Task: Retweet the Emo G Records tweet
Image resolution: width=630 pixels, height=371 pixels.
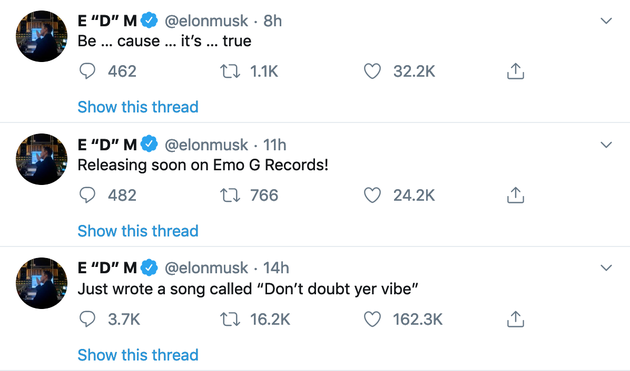Action: pyautogui.click(x=230, y=195)
